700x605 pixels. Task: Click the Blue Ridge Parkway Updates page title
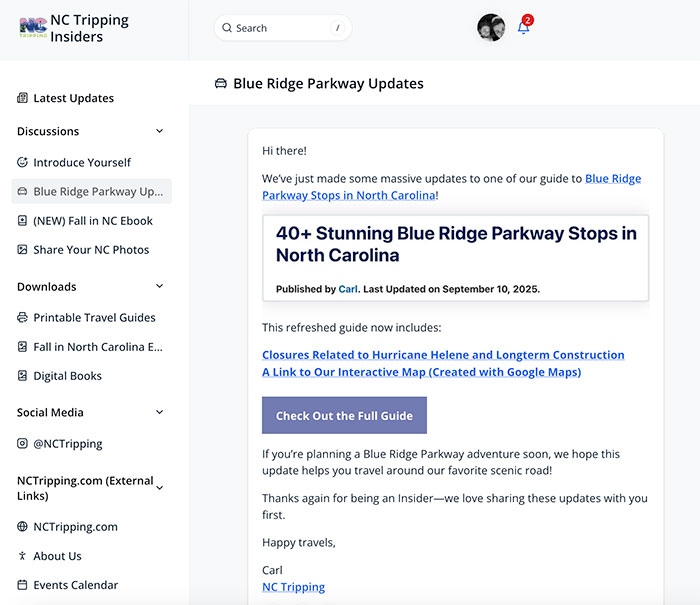pos(328,83)
